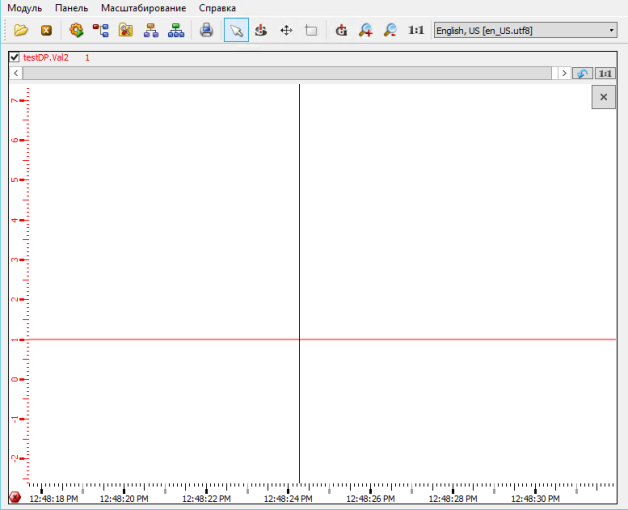Image resolution: width=628 pixels, height=510 pixels.
Task: Click the trend undo zoom arrow button
Action: pyautogui.click(x=583, y=74)
